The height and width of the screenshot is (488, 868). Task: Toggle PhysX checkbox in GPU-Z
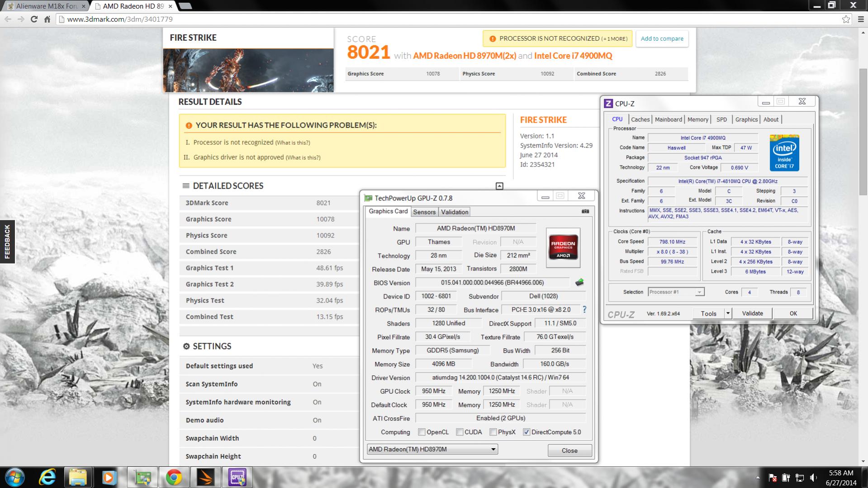coord(493,432)
